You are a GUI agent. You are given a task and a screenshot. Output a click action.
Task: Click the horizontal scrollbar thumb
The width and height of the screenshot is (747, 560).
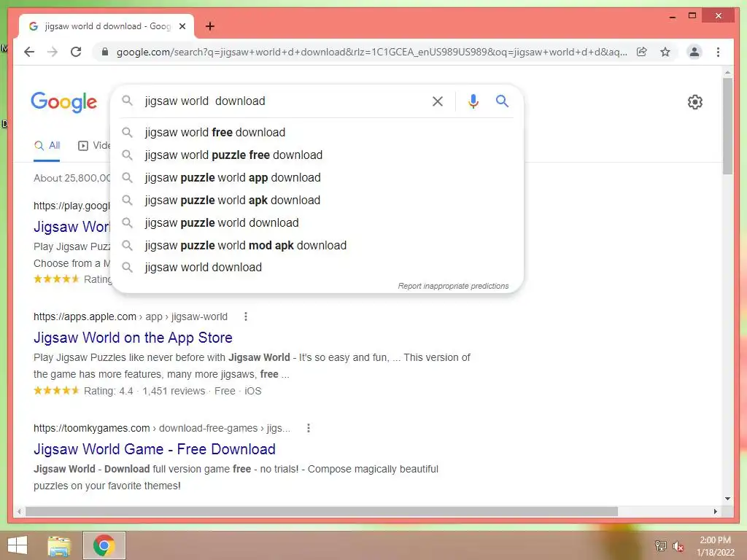point(322,511)
